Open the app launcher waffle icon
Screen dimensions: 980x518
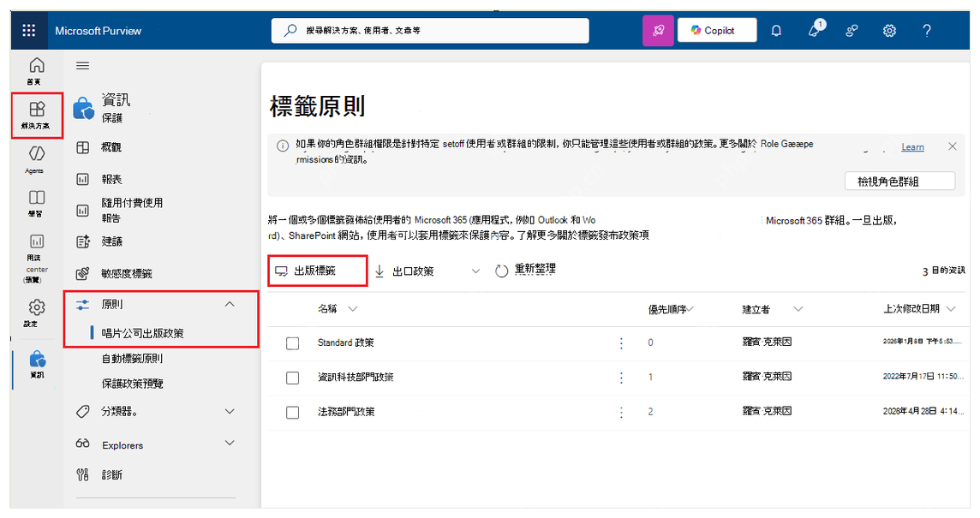click(x=29, y=31)
